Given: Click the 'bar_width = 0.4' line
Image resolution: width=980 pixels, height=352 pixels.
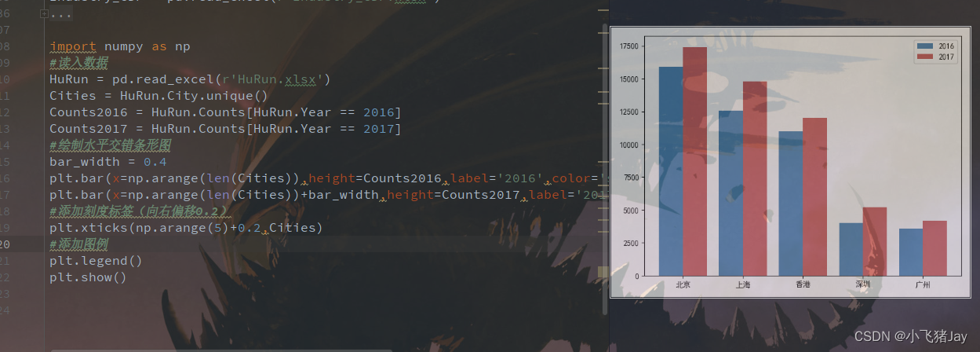Looking at the screenshot, I should click(x=108, y=162).
